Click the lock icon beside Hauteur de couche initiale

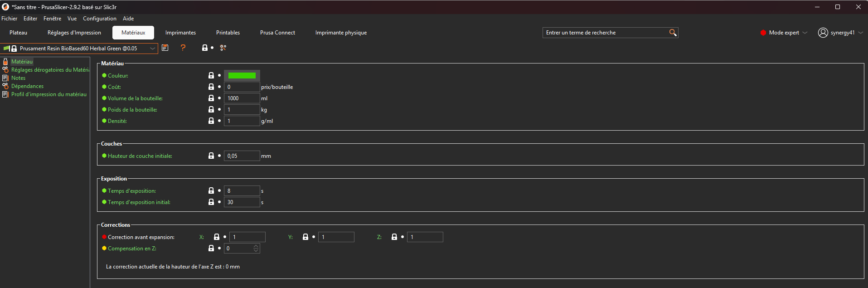click(x=211, y=156)
